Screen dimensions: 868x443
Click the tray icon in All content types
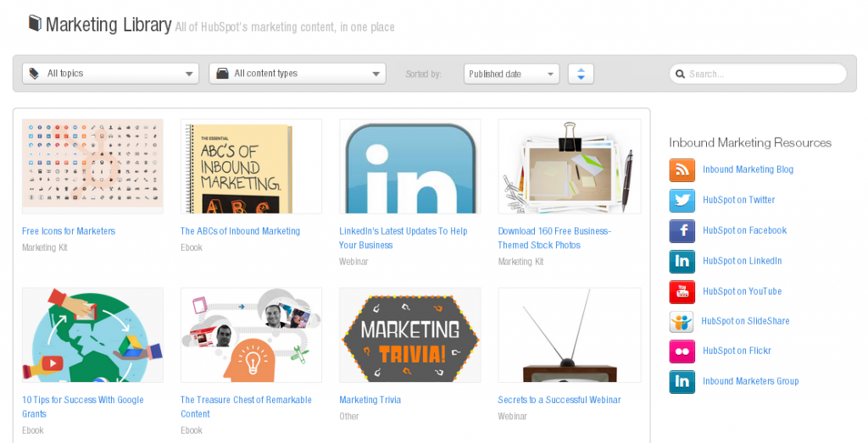pos(223,73)
